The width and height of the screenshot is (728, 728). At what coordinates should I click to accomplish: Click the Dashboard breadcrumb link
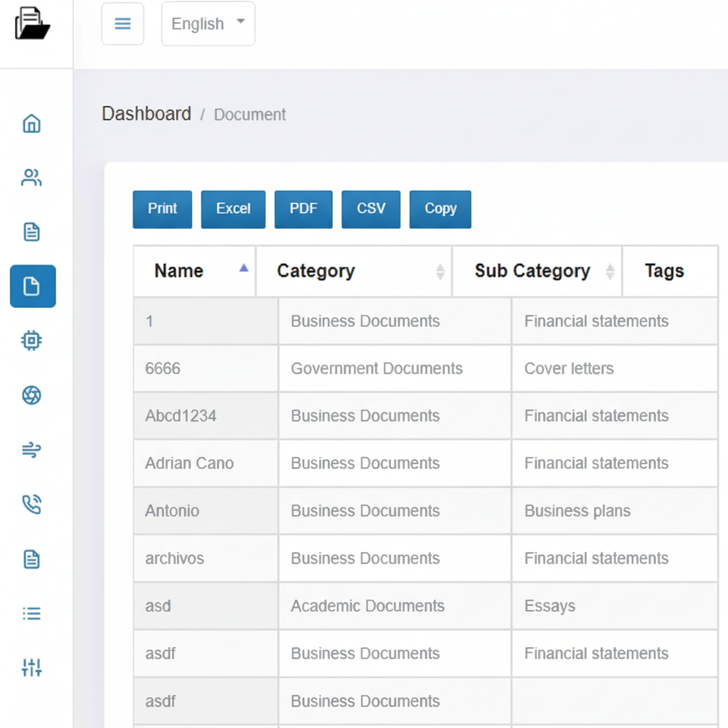tap(146, 114)
